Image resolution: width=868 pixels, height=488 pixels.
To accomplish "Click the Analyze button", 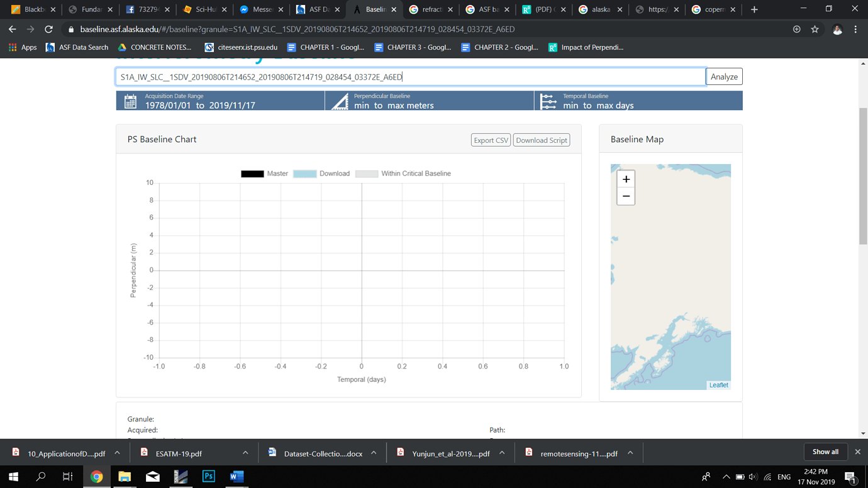I will [724, 76].
